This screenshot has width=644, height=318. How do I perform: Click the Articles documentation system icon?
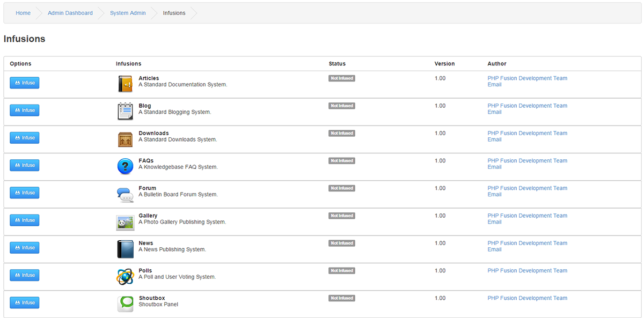(x=125, y=84)
